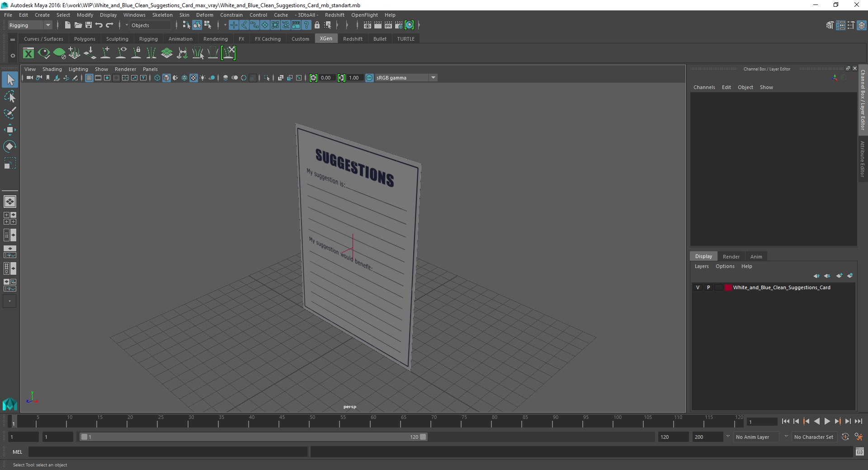The image size is (868, 470).
Task: Toggle textured display checker icon
Action: [193, 78]
